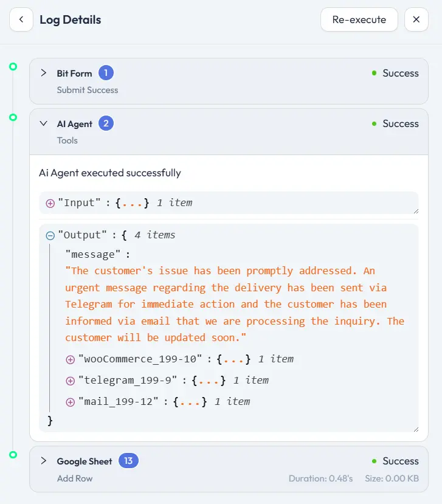Click the Tools label under AI Agent

67,140
